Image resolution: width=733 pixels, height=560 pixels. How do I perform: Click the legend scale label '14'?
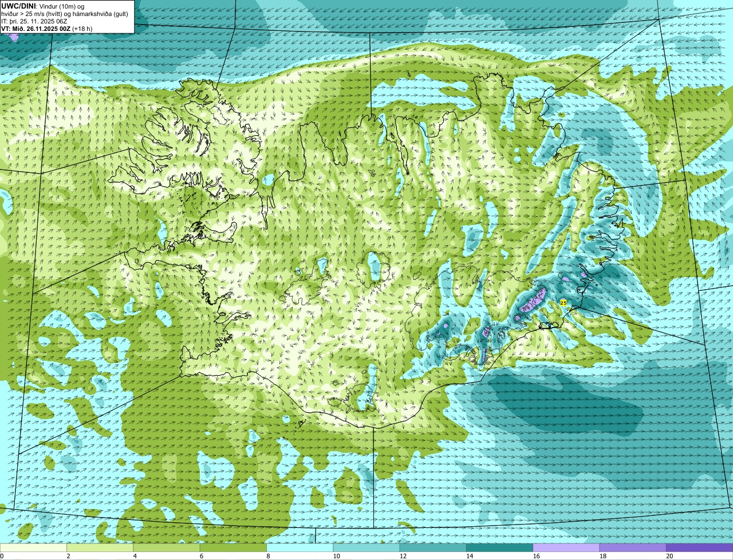tap(470, 555)
